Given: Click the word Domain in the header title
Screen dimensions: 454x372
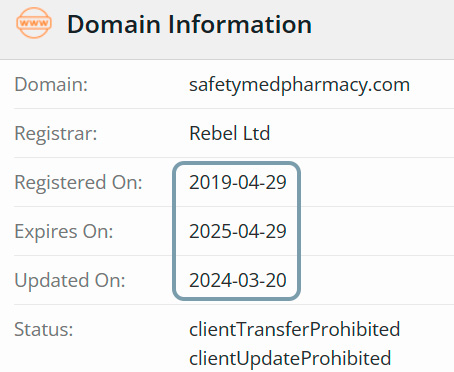Looking at the screenshot, I should (114, 24).
